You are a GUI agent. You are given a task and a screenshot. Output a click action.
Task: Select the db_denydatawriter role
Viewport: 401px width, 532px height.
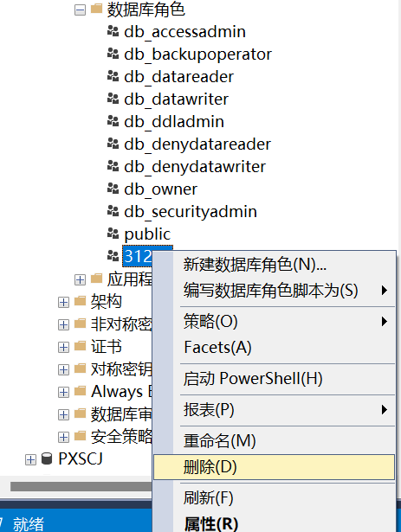point(195,167)
